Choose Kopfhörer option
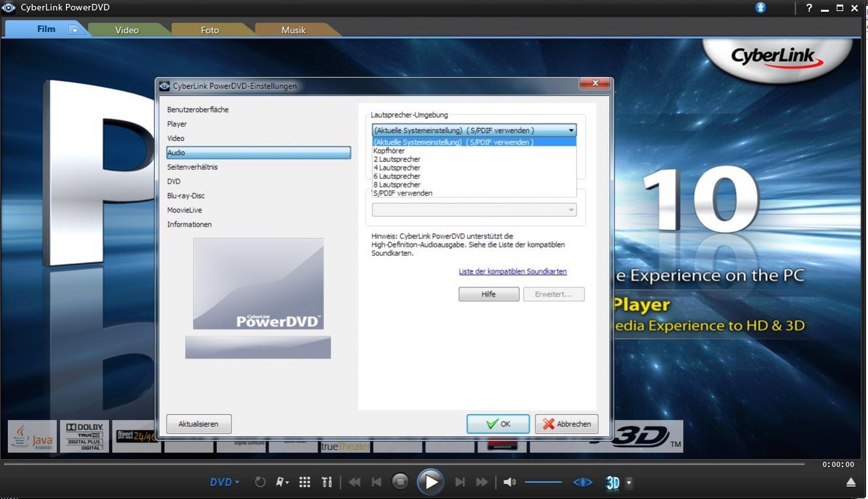868x499 pixels. click(474, 151)
